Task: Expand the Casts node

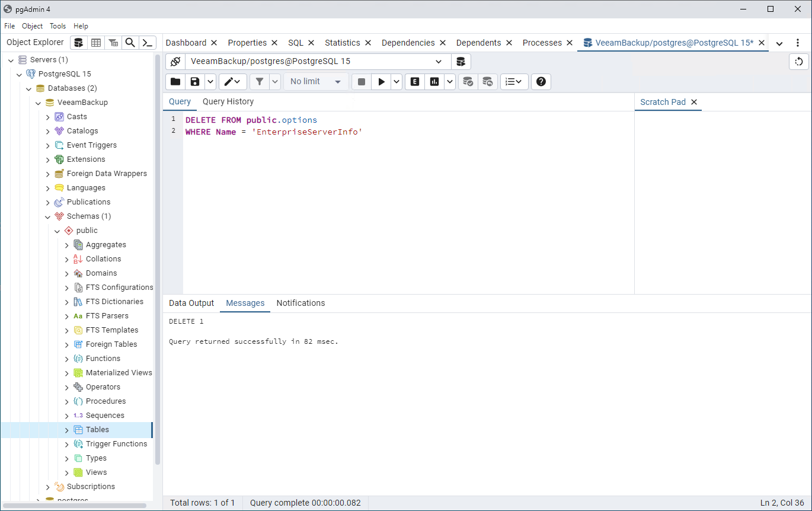Action: tap(48, 117)
